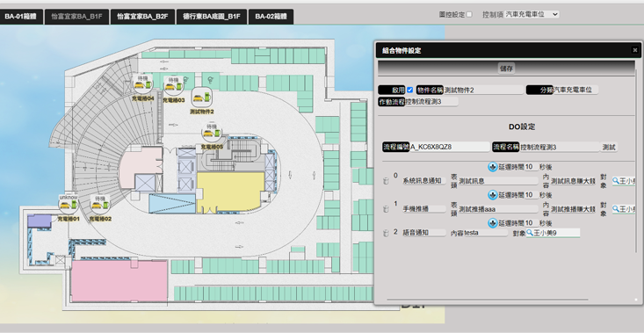Click search icon in 王小美9 target field
This screenshot has width=644, height=333.
530,233
